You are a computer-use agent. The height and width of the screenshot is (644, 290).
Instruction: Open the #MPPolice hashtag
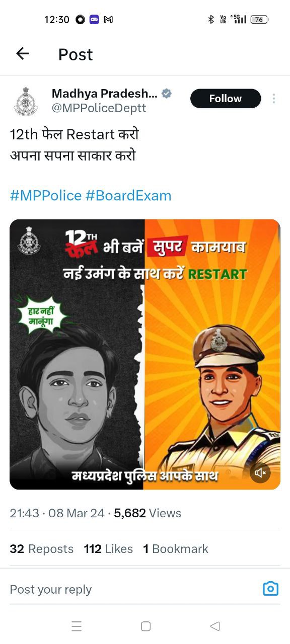(x=46, y=196)
